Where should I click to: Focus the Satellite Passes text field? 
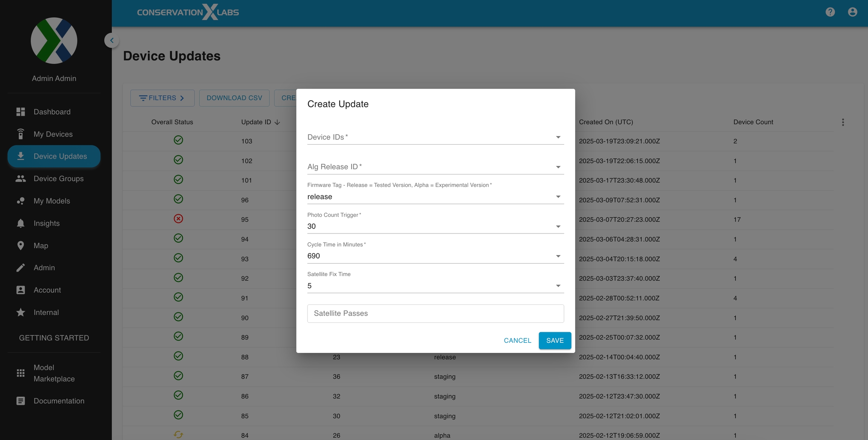tap(435, 313)
